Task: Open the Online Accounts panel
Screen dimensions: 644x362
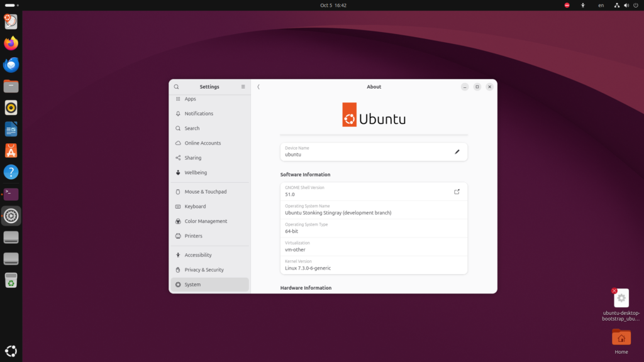Action: click(209, 143)
